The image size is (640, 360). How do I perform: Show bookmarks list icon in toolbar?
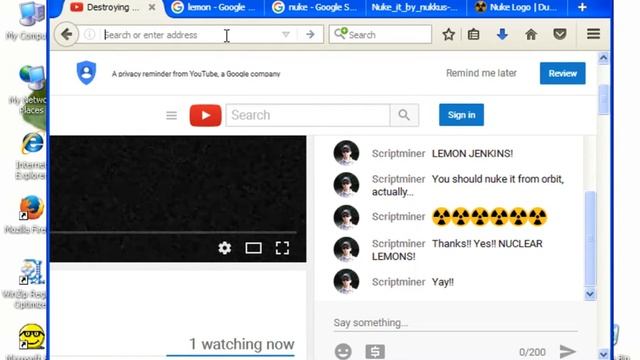[x=473, y=35]
